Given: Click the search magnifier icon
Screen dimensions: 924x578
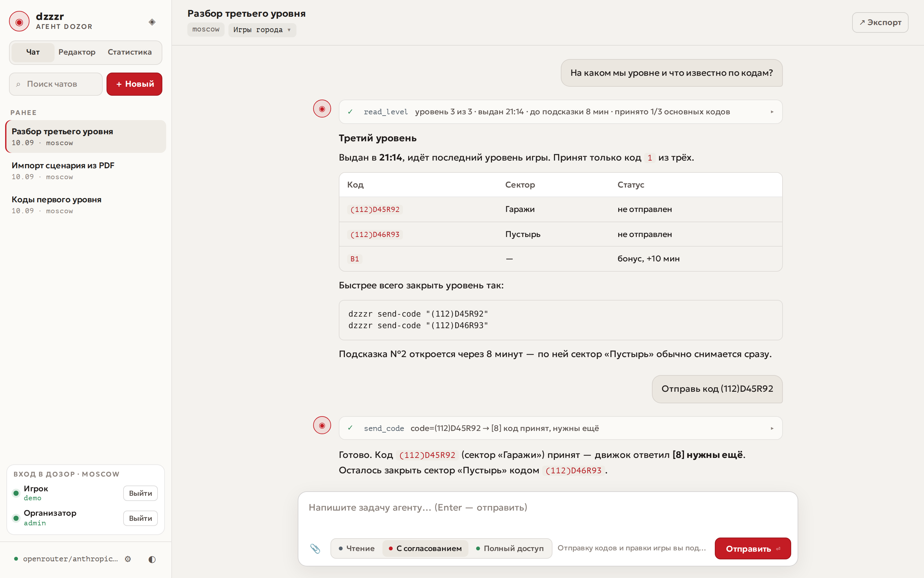Looking at the screenshot, I should [18, 84].
